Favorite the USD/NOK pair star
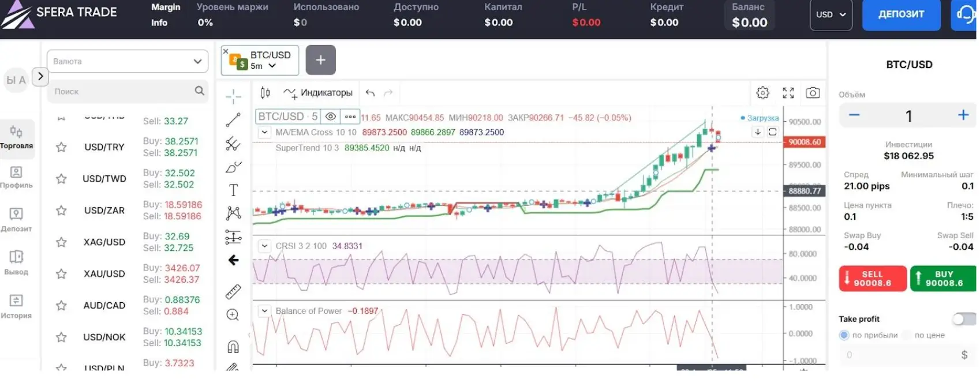Screen dimensions: 980x383 [61, 337]
